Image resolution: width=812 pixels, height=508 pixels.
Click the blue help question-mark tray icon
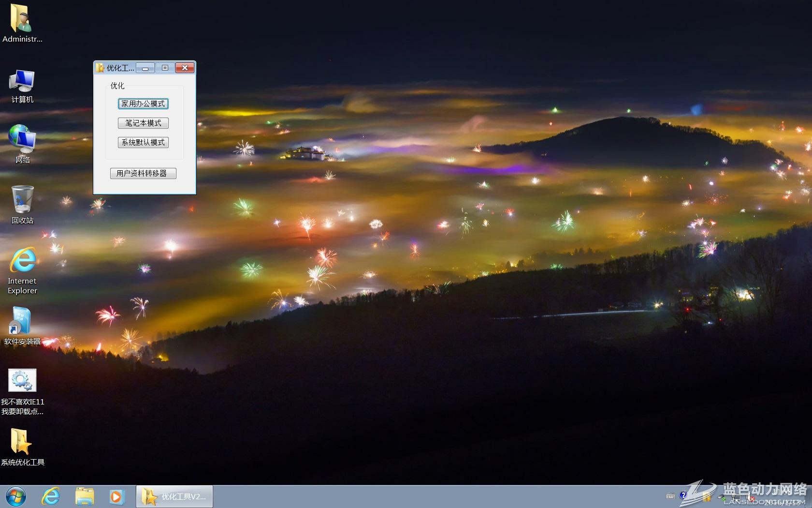(x=683, y=496)
